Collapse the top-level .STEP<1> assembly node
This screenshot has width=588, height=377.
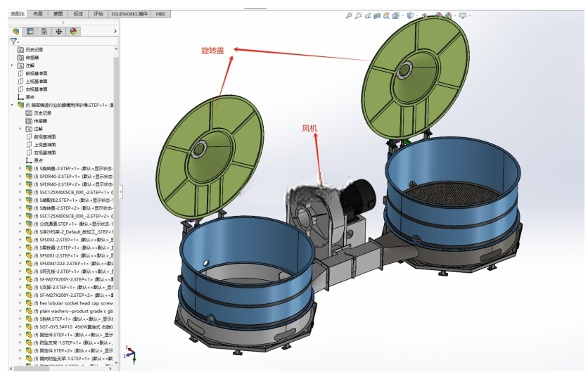coord(13,105)
